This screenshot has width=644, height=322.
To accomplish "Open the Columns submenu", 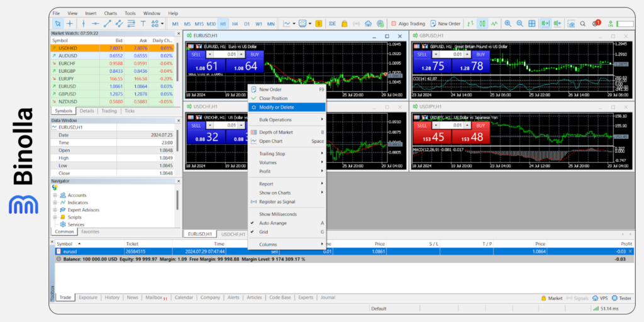I will [287, 245].
